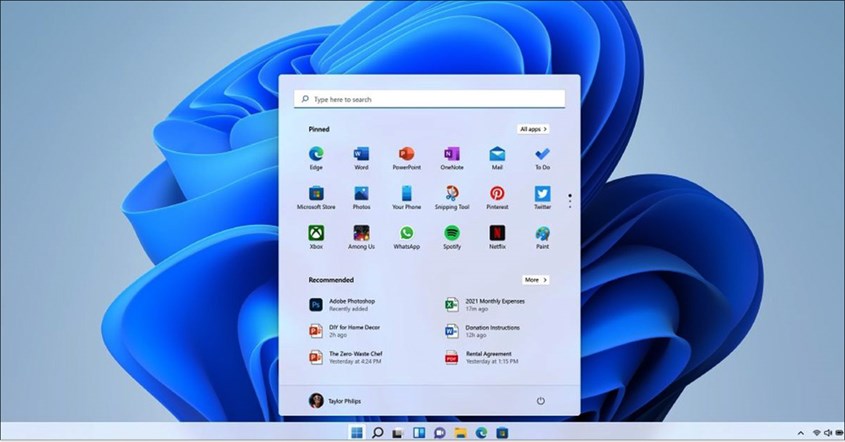
Task: Launch the Paint app
Action: point(542,237)
